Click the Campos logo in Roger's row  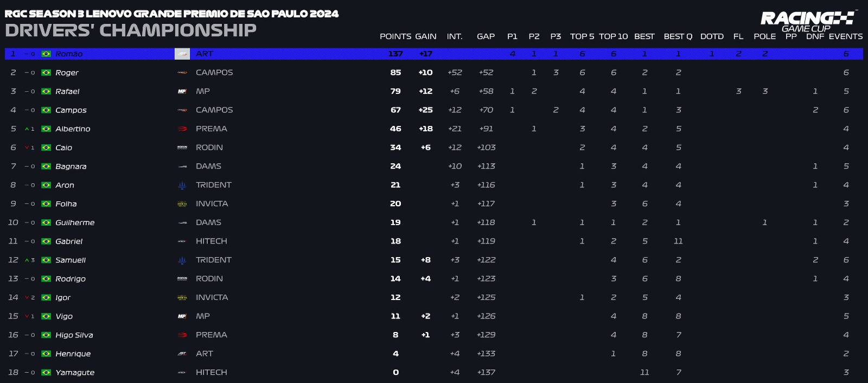click(182, 73)
